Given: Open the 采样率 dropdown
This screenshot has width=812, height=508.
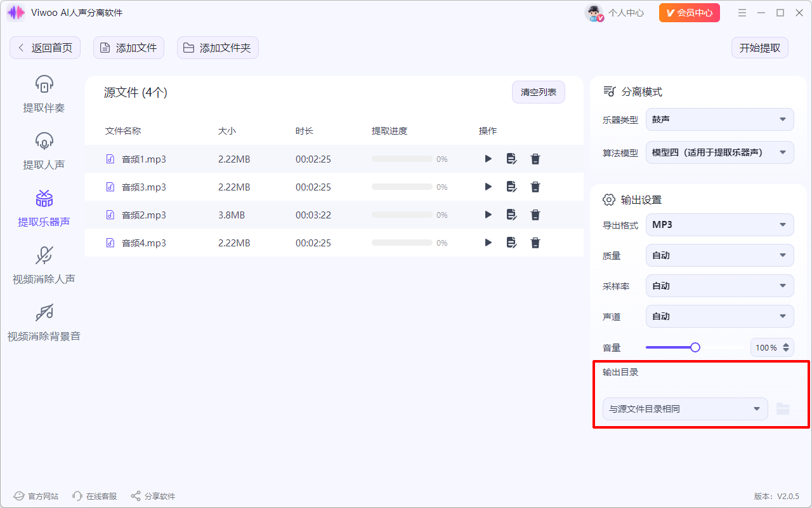Looking at the screenshot, I should click(x=719, y=286).
